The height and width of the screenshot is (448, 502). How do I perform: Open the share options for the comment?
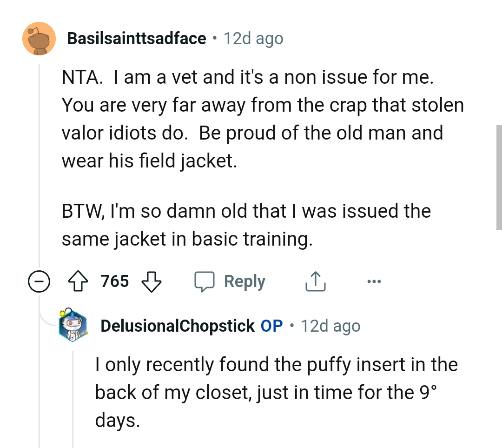(x=315, y=281)
